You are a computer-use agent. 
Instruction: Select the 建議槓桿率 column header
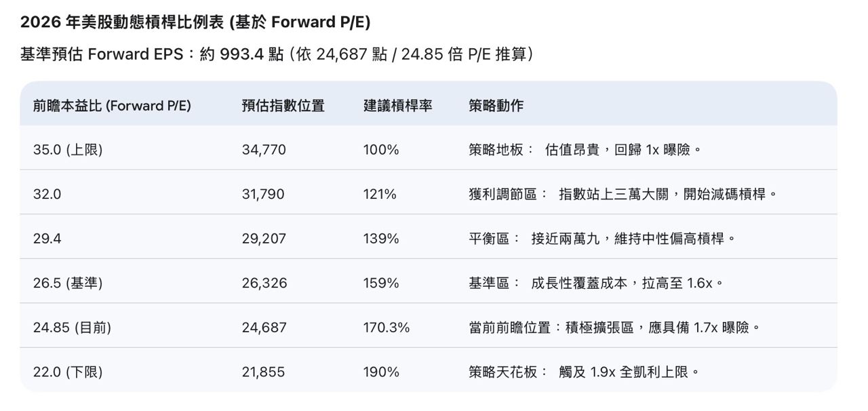[397, 106]
